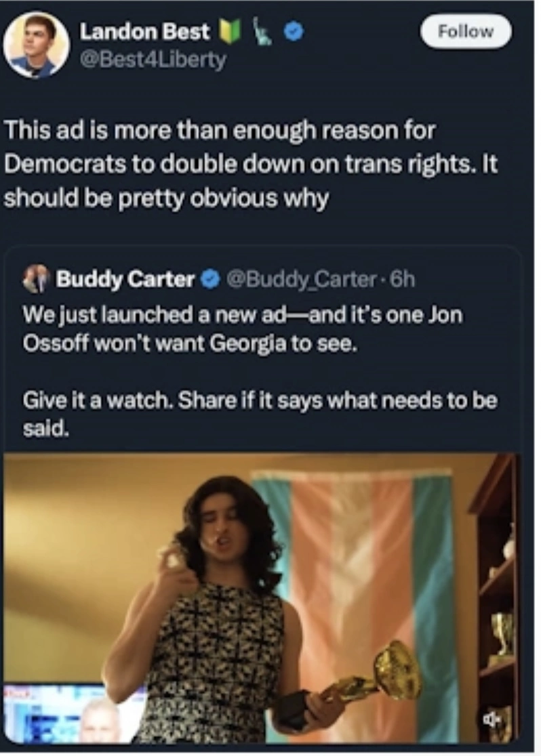Screen dimensions: 541x756
Task: Click the 'Give it a watch' paragraph
Action: (x=260, y=414)
